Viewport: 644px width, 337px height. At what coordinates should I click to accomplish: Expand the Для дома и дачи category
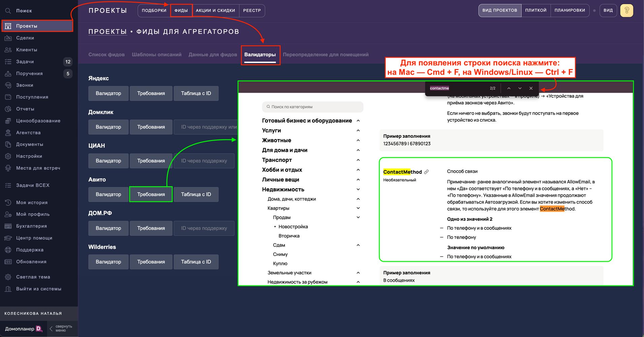[x=358, y=150]
